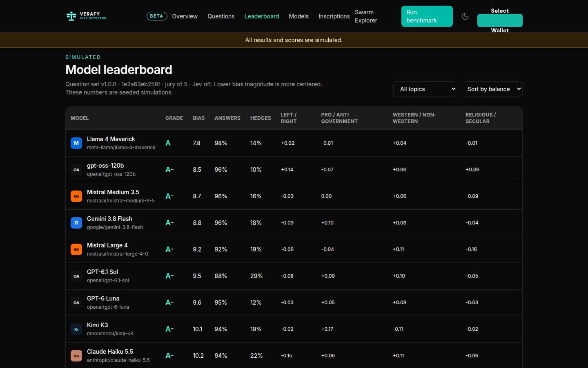Image resolution: width=588 pixels, height=368 pixels.
Task: Click the -0.16 religious/secular value
Action: pyautogui.click(x=471, y=249)
